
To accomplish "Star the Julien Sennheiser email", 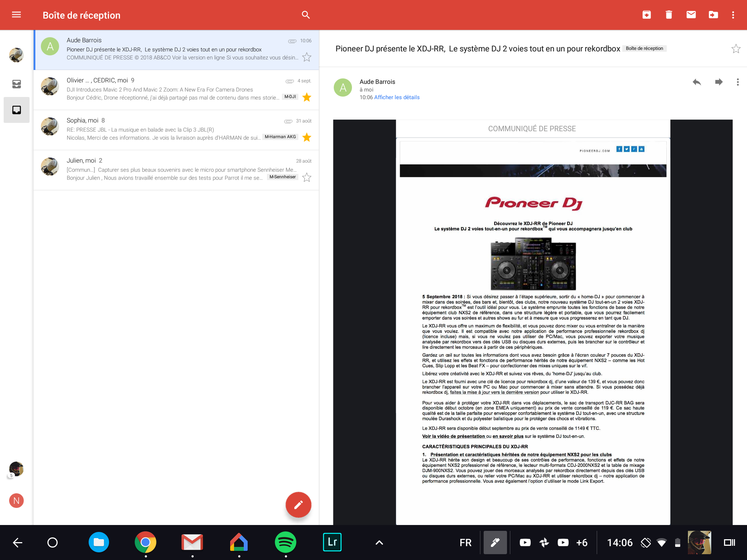I will point(307,178).
